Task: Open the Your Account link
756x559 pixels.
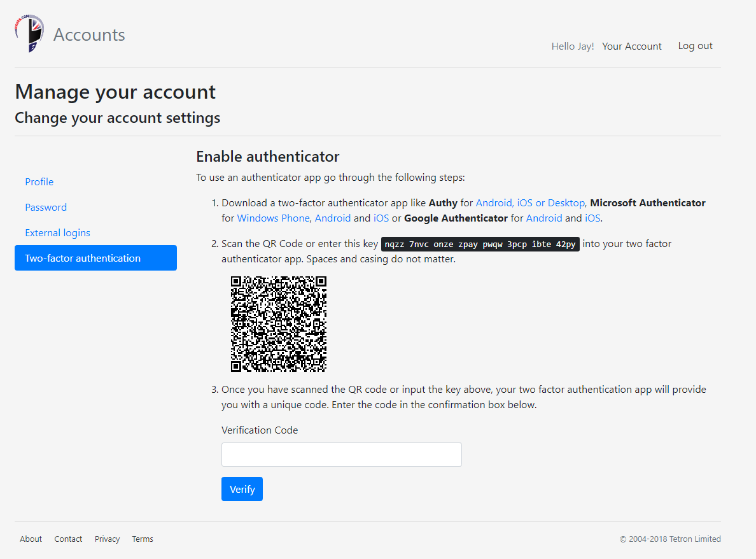Action: [632, 46]
